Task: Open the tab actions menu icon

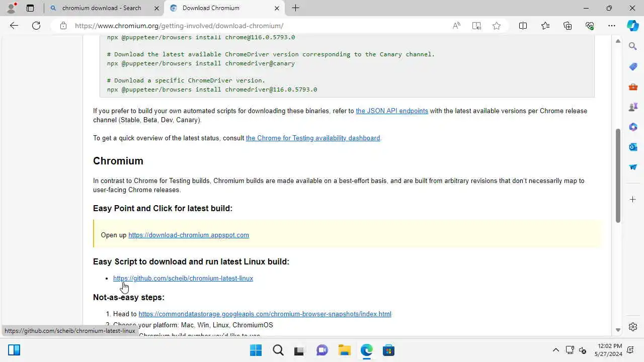Action: 30,8
